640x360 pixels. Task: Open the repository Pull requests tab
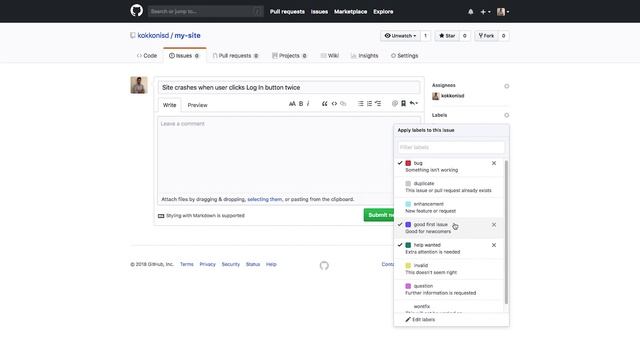pos(236,56)
